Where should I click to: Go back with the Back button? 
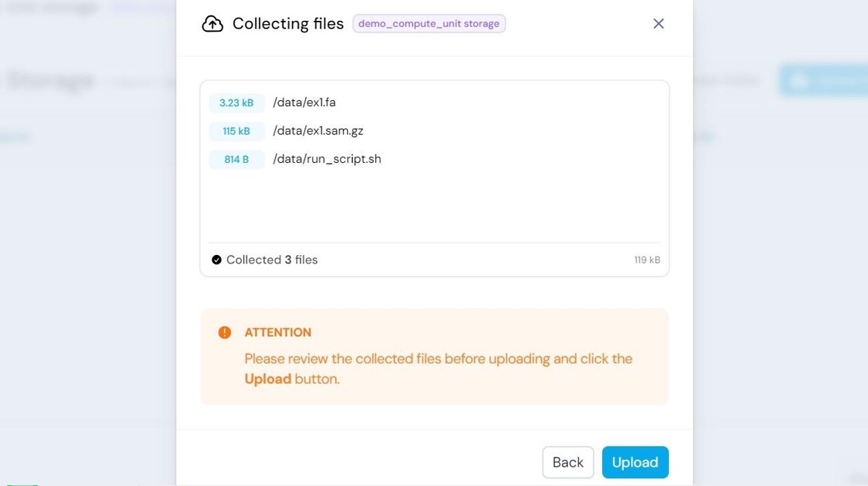[568, 462]
